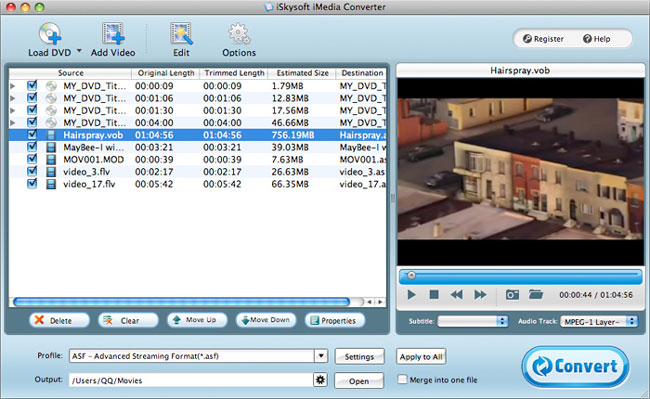Click the DVD disc icon of the 00:01:06 title

(51, 98)
